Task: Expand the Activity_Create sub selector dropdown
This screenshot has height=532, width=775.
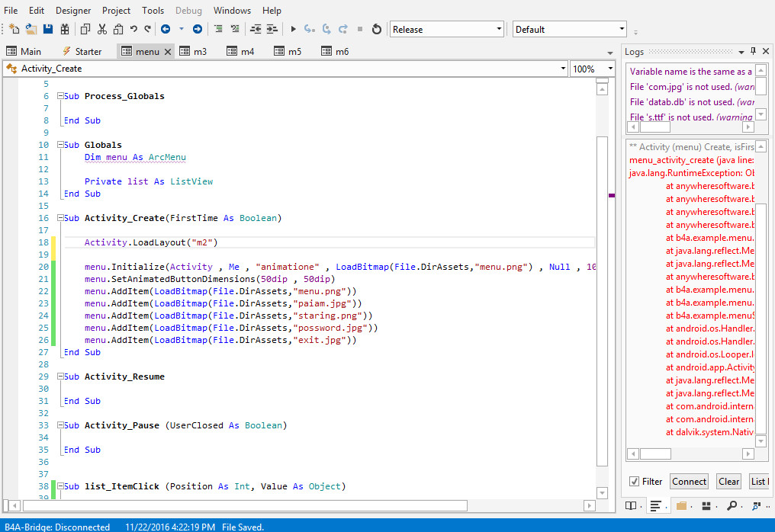Action: point(562,69)
